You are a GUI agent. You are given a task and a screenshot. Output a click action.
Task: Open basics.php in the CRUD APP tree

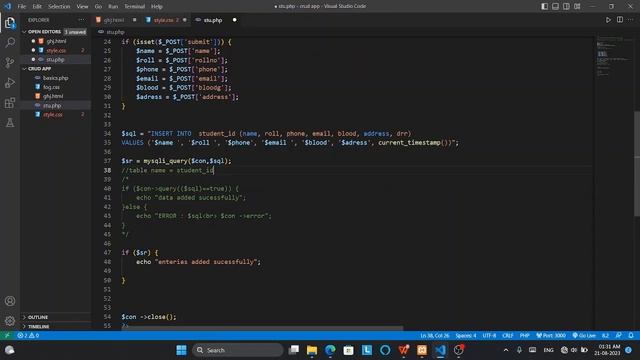coord(56,78)
